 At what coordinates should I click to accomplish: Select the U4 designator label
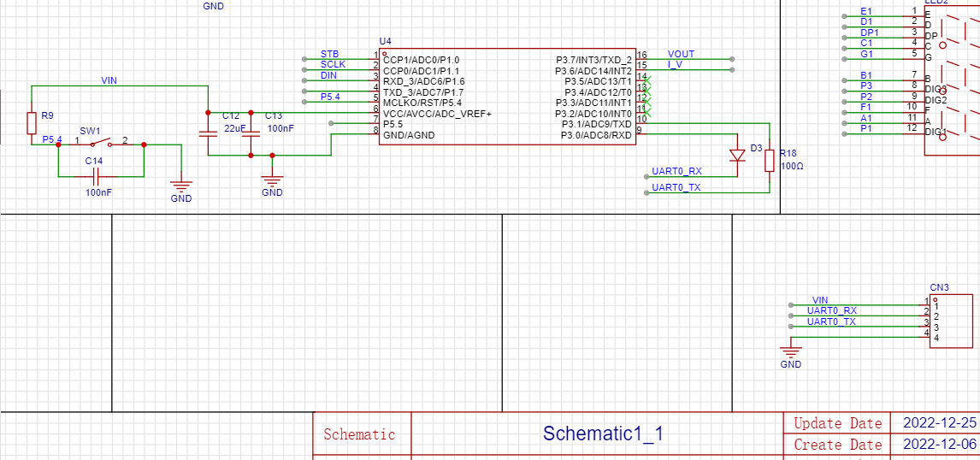click(x=385, y=41)
